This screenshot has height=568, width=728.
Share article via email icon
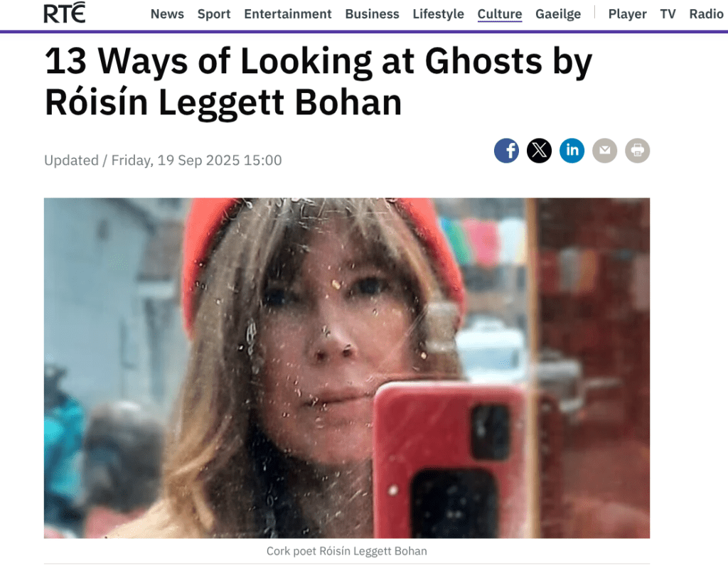click(604, 151)
